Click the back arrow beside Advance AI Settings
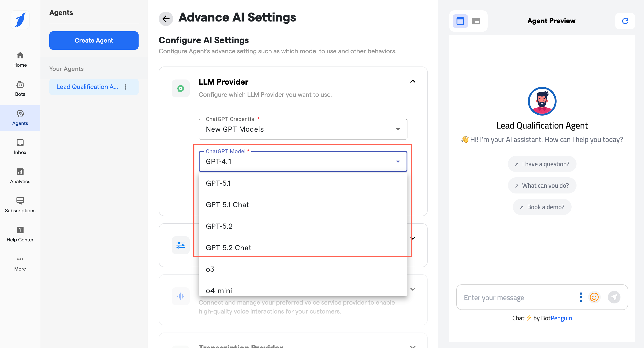Image resolution: width=644 pixels, height=348 pixels. point(166,18)
